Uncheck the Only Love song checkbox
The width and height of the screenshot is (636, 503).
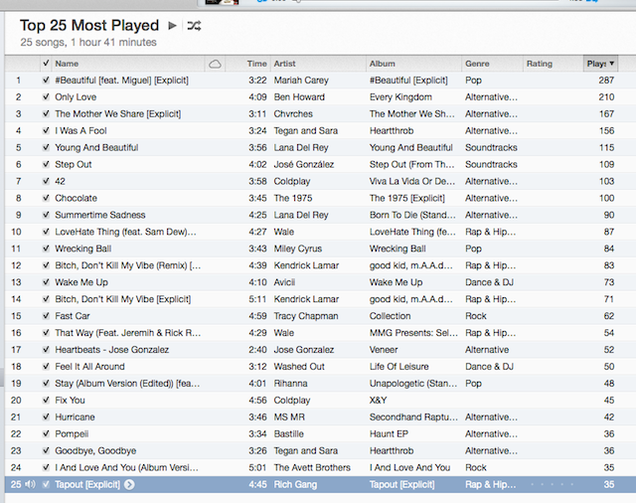[46, 97]
